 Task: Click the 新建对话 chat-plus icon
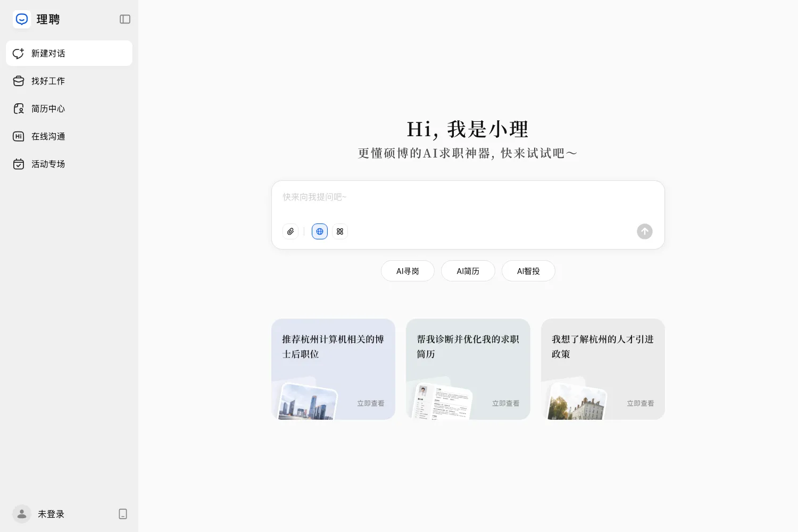(x=19, y=53)
